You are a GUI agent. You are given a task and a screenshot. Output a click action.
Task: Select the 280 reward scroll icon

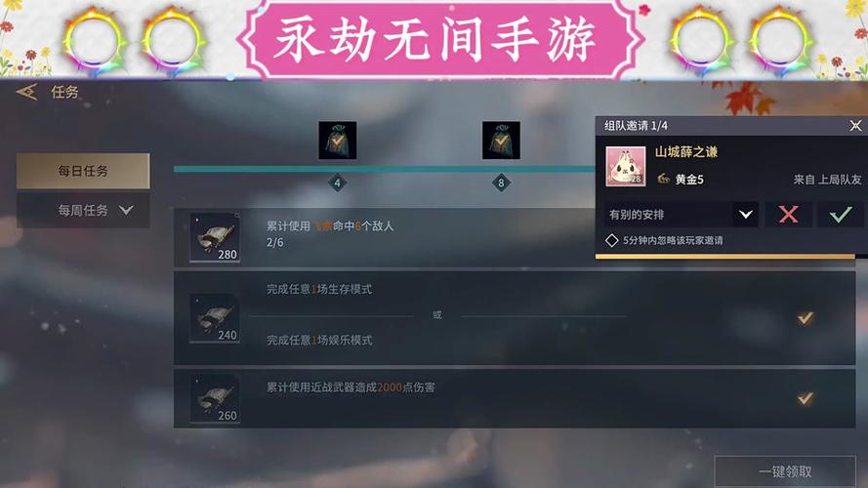pyautogui.click(x=215, y=238)
